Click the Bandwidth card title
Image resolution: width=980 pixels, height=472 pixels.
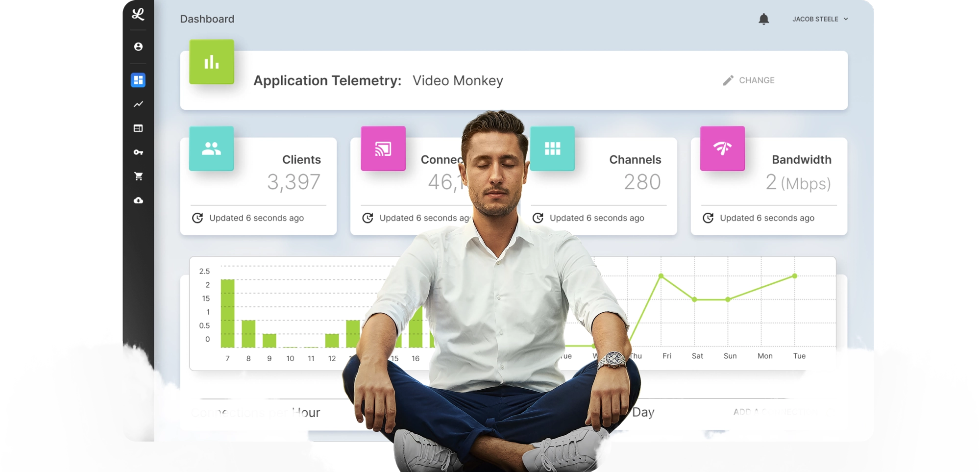click(x=802, y=160)
